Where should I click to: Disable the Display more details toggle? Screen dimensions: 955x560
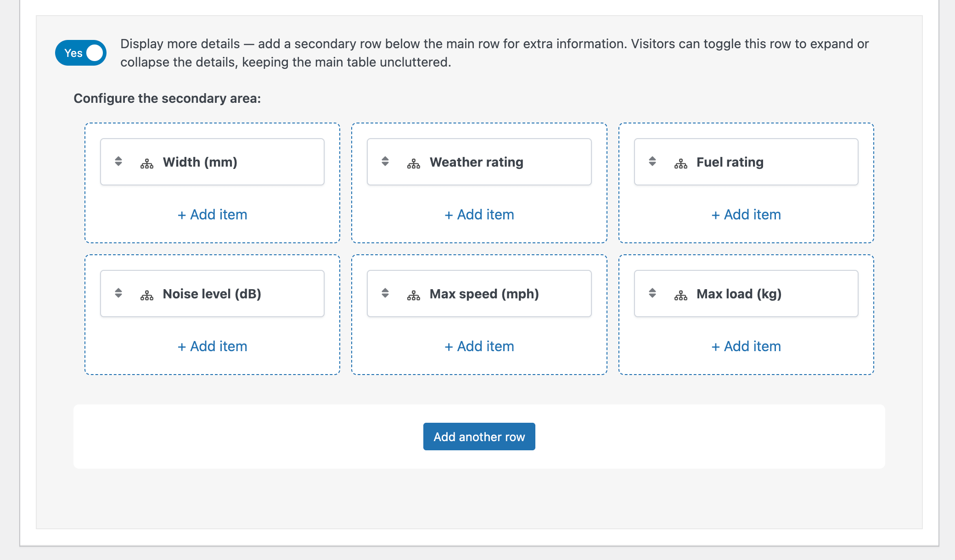pyautogui.click(x=81, y=53)
